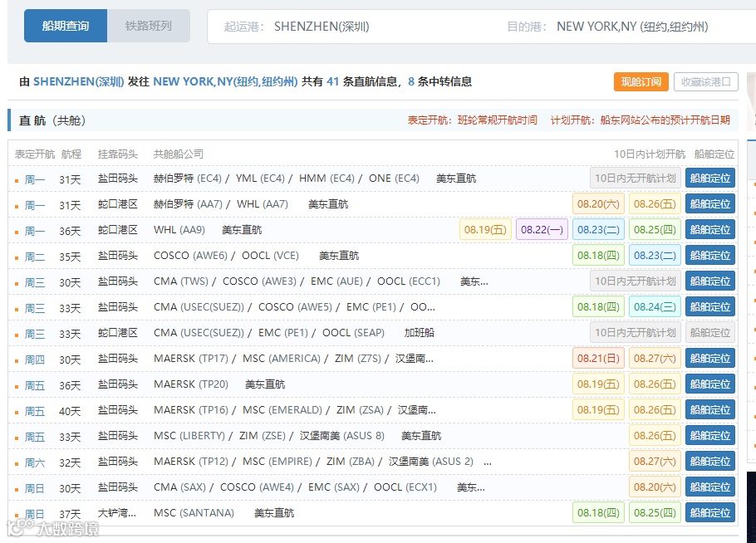This screenshot has height=543, width=756.
Task: Open the SHENZHEN(深圳) link in the summary line
Action: pyautogui.click(x=79, y=82)
